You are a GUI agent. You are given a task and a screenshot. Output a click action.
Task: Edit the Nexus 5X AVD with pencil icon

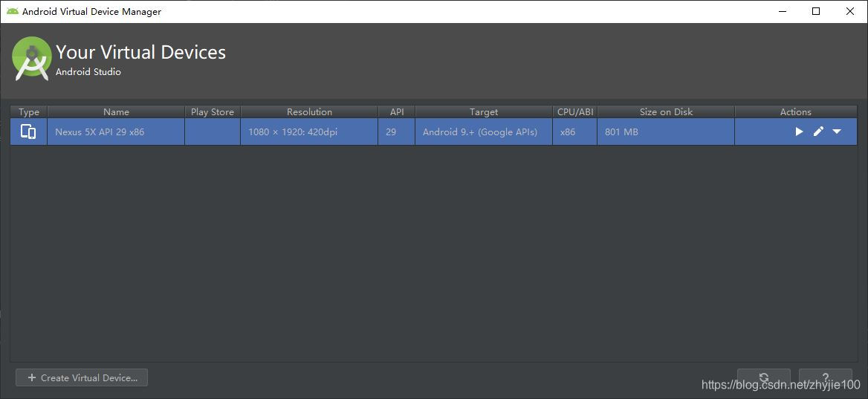(x=818, y=132)
